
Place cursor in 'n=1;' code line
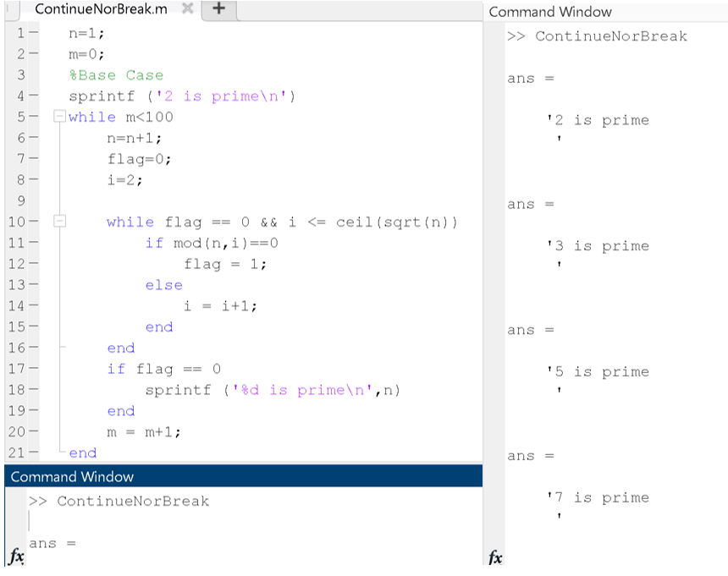87,33
